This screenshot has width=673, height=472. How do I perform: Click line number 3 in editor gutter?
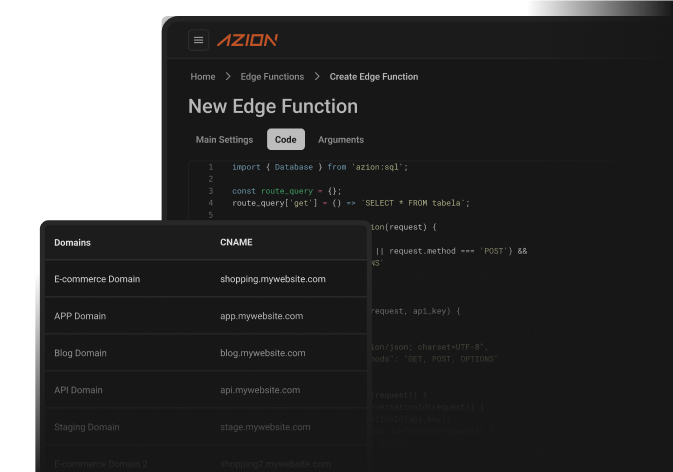[x=210, y=191]
